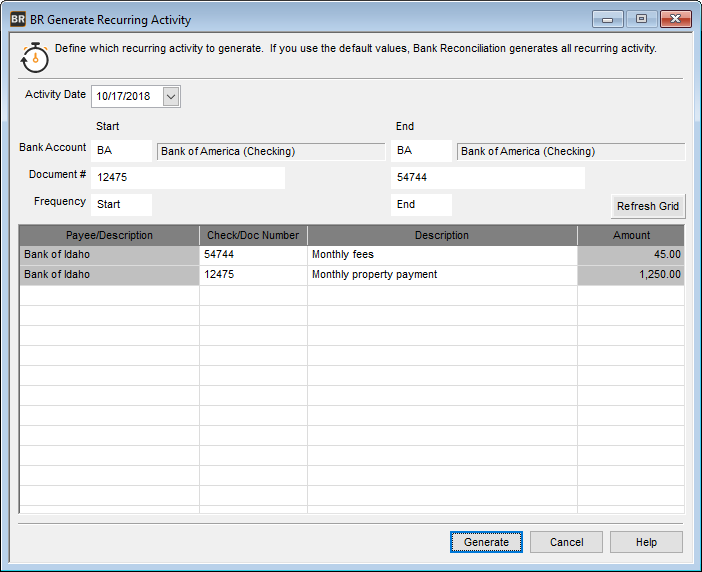702x572 pixels.
Task: Click check number 54744 in the grid
Action: (253, 255)
